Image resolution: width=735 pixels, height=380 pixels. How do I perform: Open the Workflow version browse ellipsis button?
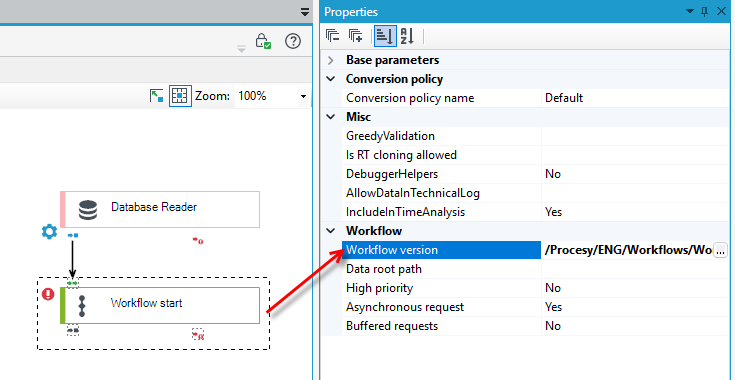(x=720, y=250)
